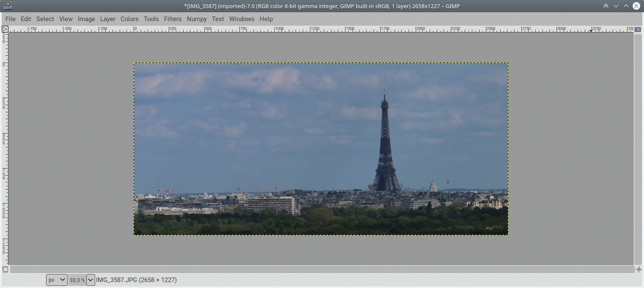Viewport: 644px width, 288px height.
Task: Click the vertical scrollbar on the right edge
Action: [638, 149]
